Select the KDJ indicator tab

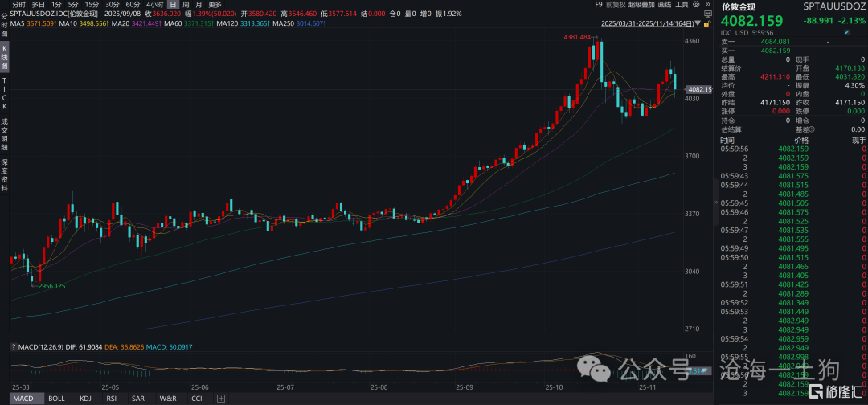pos(85,399)
